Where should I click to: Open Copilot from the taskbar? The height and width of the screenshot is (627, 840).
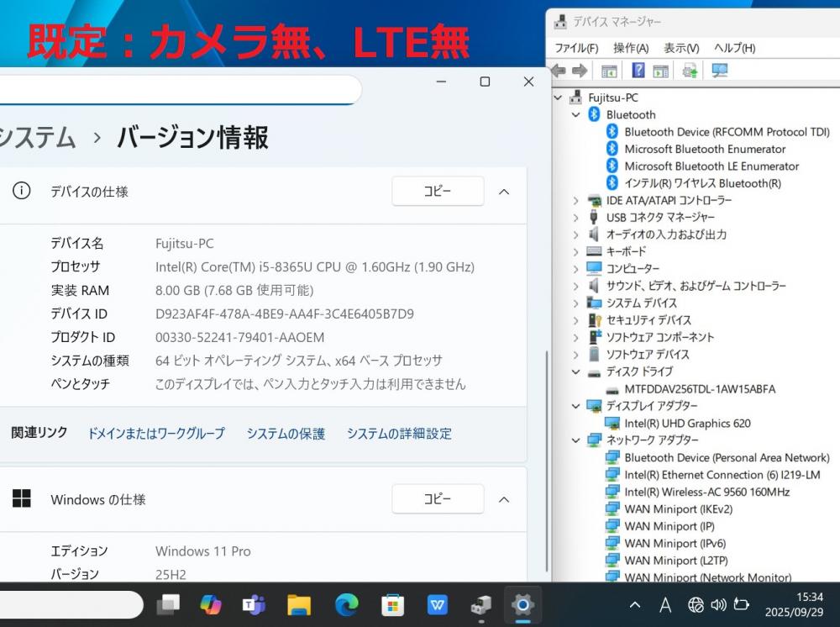(210, 604)
